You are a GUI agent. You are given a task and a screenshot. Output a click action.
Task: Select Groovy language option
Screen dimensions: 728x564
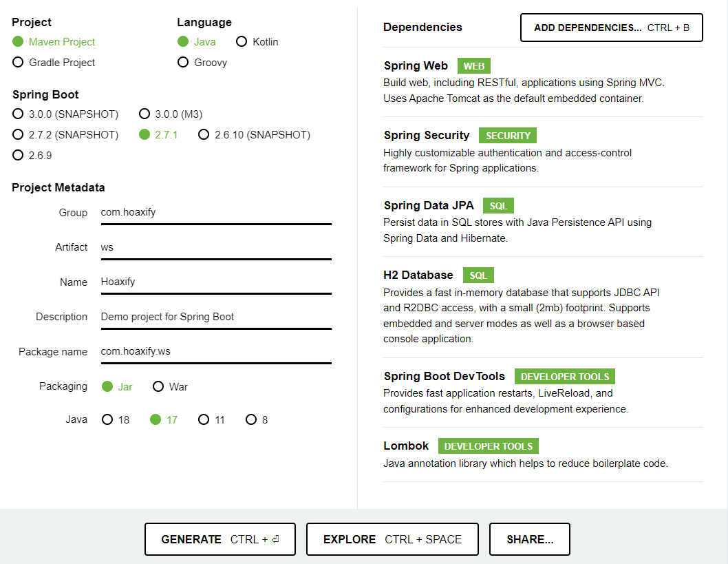pyautogui.click(x=183, y=63)
